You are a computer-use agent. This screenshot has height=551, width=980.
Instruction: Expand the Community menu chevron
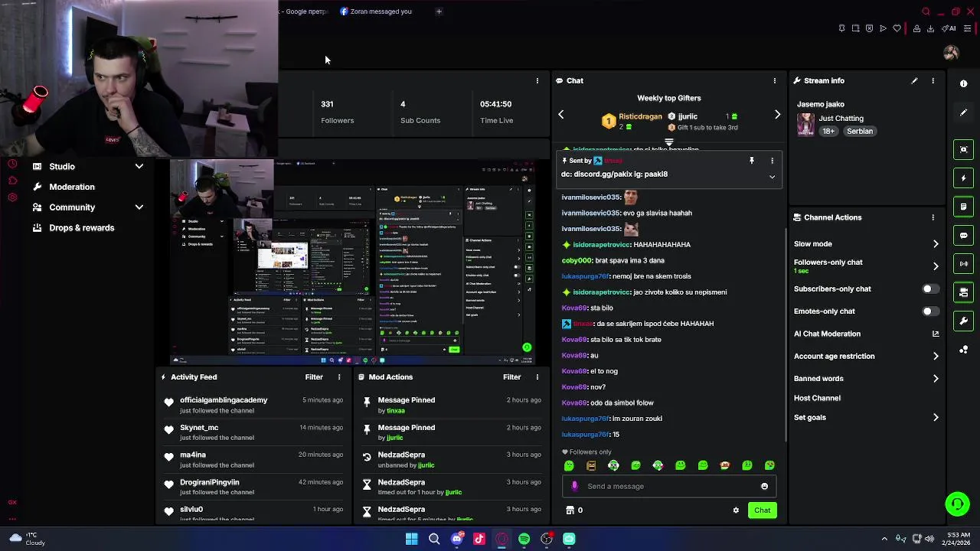click(x=139, y=207)
